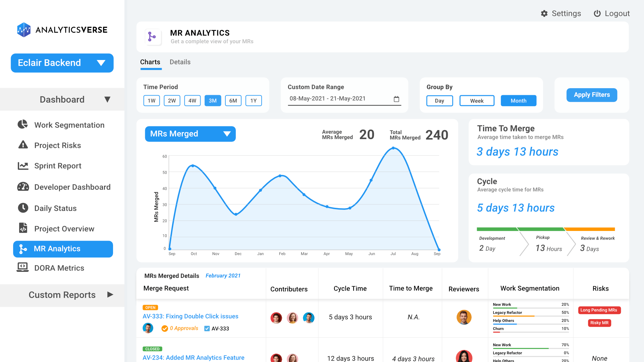This screenshot has width=644, height=362.
Task: Open AV-333: Fixing Double Click issues
Action: coord(190,316)
